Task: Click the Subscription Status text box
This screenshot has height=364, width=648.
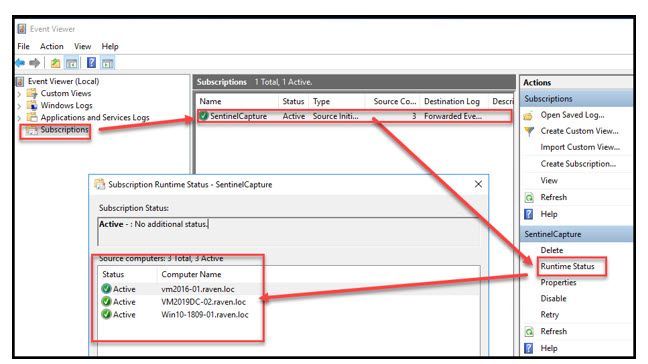Action: (289, 231)
